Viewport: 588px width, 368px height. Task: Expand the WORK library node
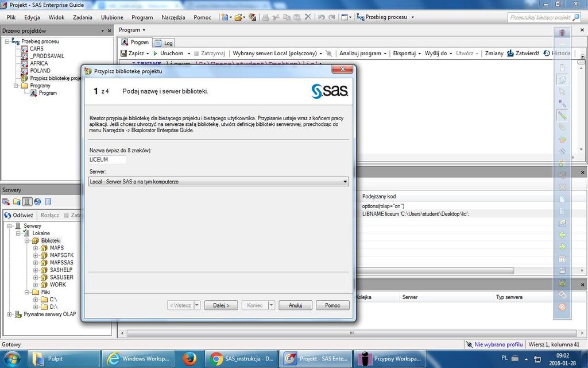(x=36, y=285)
